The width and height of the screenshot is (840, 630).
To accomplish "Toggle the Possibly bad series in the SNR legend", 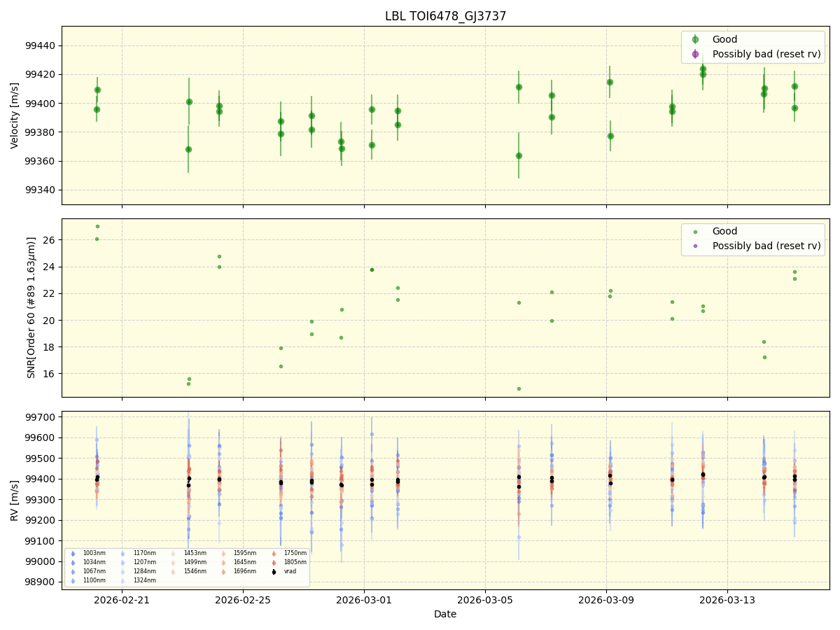I will (x=695, y=246).
